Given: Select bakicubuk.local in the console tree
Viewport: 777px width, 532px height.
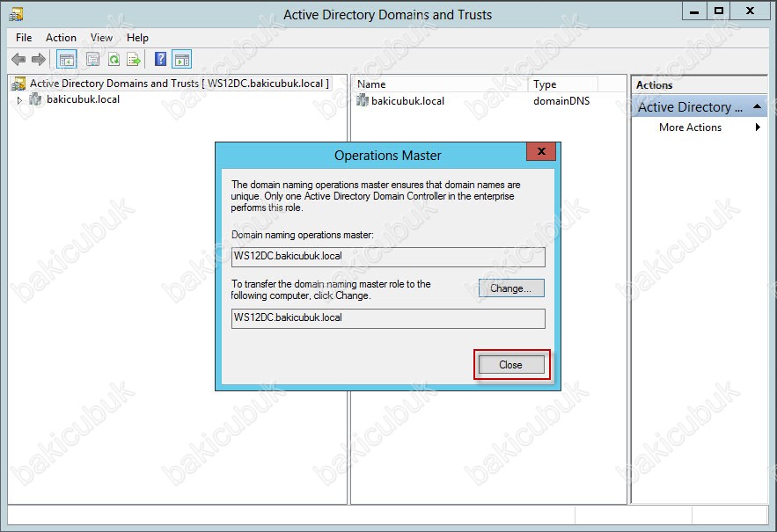Looking at the screenshot, I should [x=83, y=99].
